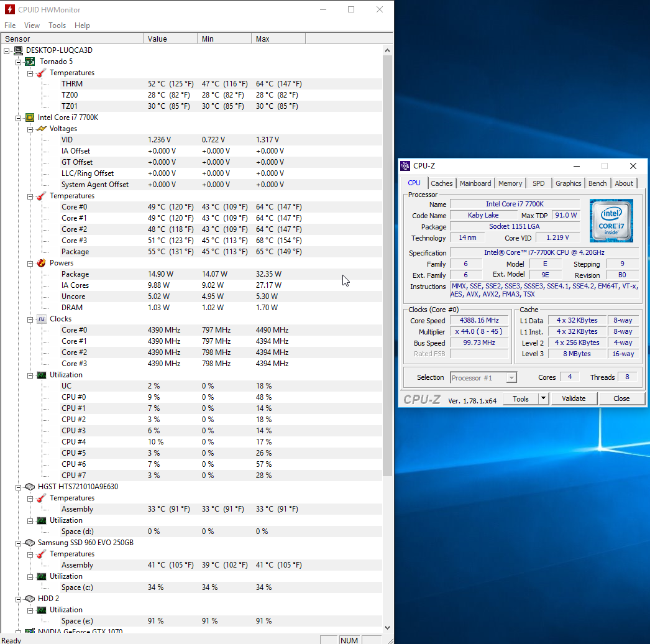
Task: Collapse the Powers section
Action: (x=30, y=264)
